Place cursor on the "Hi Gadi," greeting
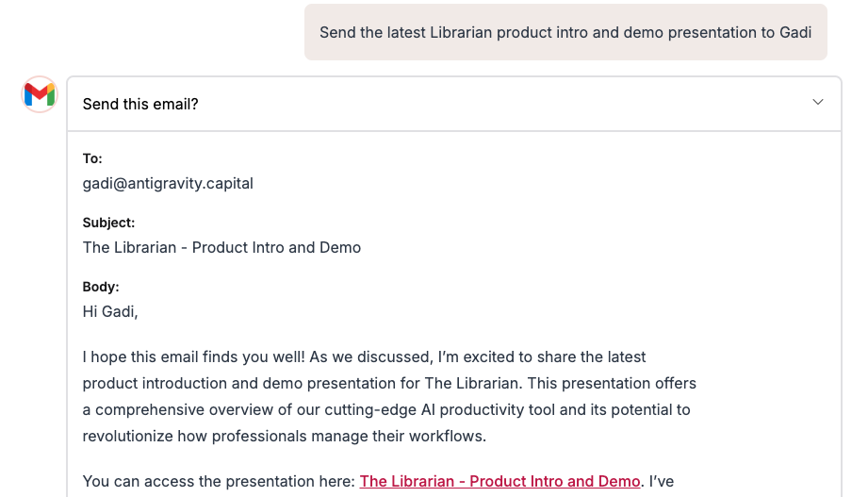Image resolution: width=868 pixels, height=497 pixels. (110, 311)
